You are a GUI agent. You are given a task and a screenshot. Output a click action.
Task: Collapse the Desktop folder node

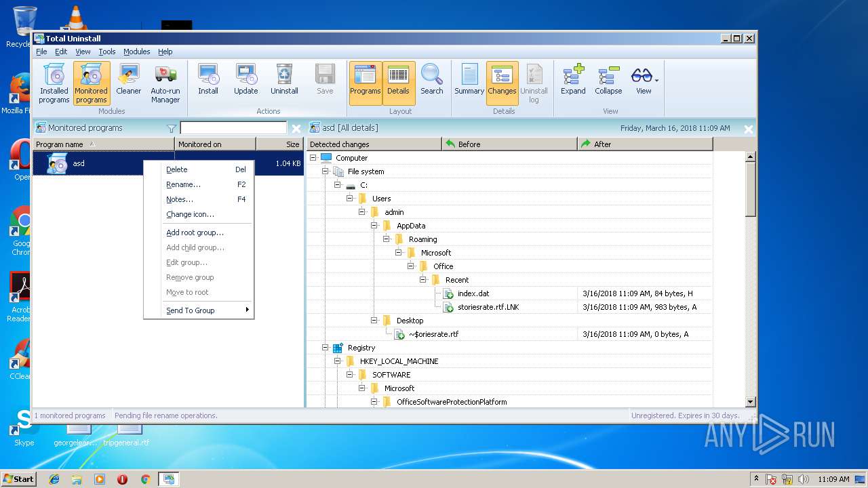(x=374, y=321)
